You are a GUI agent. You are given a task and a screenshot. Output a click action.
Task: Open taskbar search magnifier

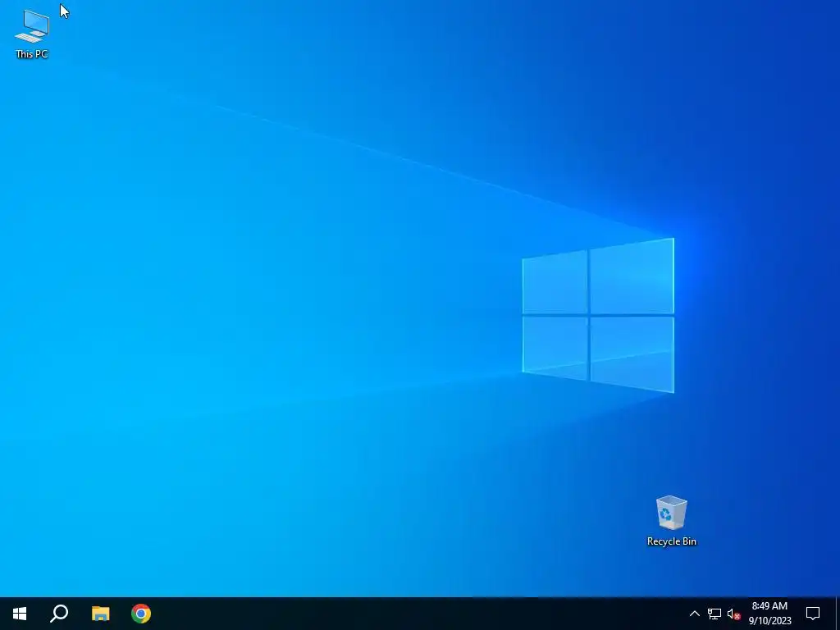coord(59,614)
